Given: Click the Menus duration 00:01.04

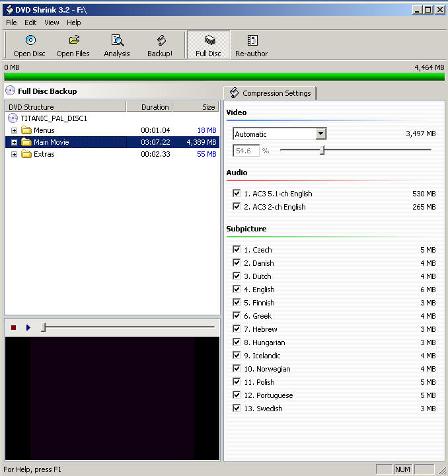Looking at the screenshot, I should (155, 130).
